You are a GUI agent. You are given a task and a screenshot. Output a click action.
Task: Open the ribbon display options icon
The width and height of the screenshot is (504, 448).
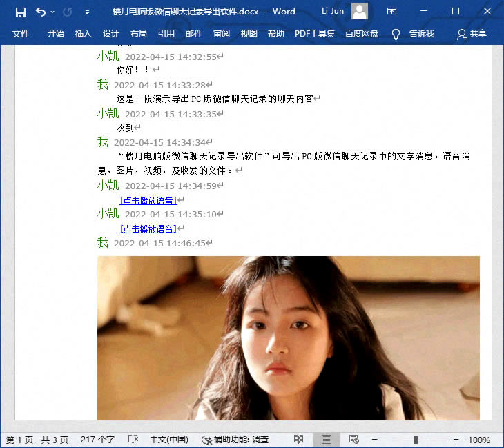391,12
